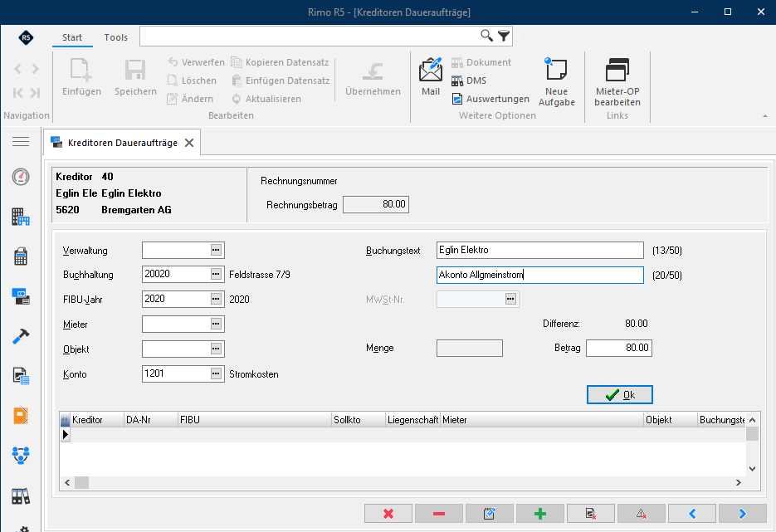
Task: Open the calculator sidebar icon
Action: (x=21, y=256)
